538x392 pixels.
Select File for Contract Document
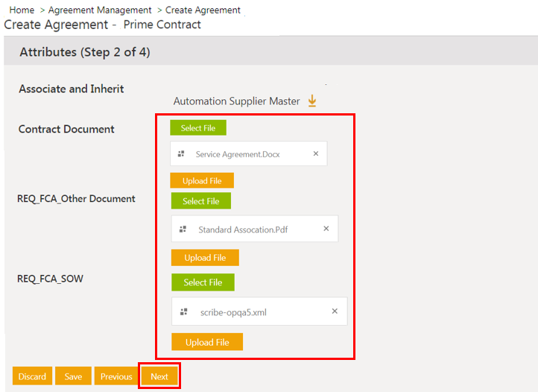198,128
